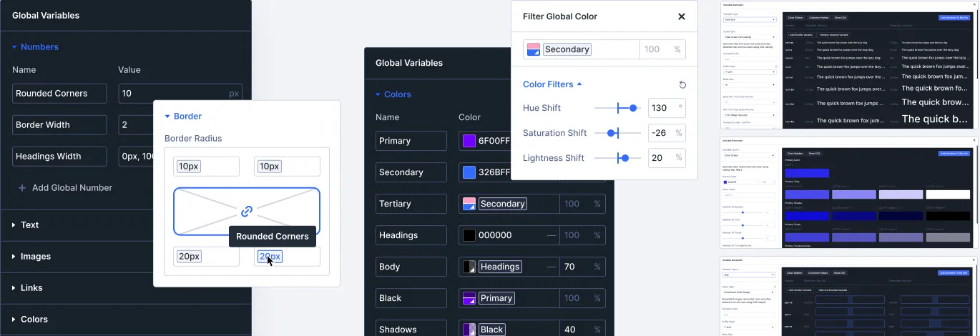Open the Variable Type dropdown in font generator
The width and height of the screenshot is (980, 336).
[x=750, y=19]
